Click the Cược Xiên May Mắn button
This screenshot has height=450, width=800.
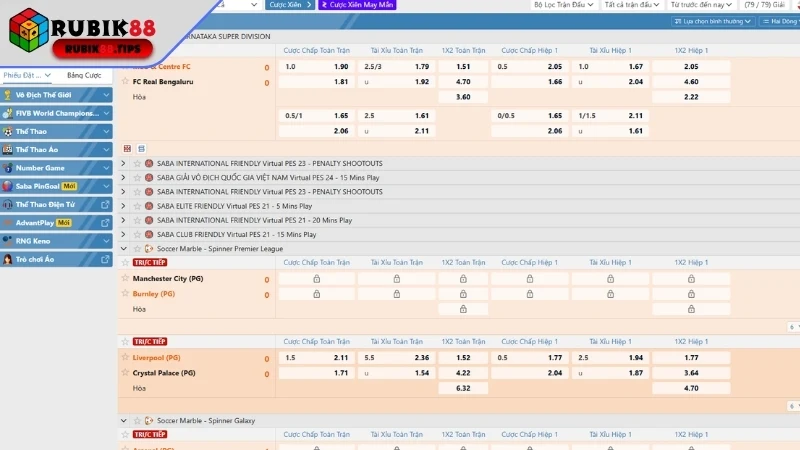(x=355, y=5)
